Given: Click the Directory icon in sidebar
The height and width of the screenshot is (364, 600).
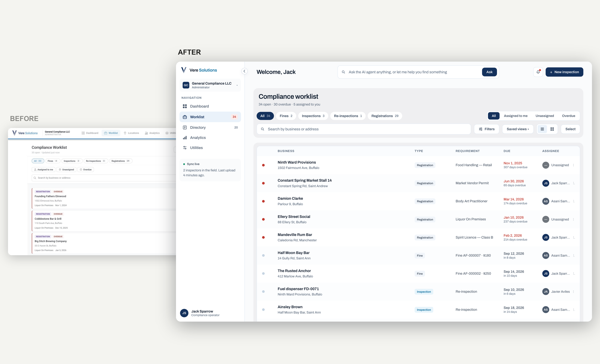Looking at the screenshot, I should click(x=185, y=128).
